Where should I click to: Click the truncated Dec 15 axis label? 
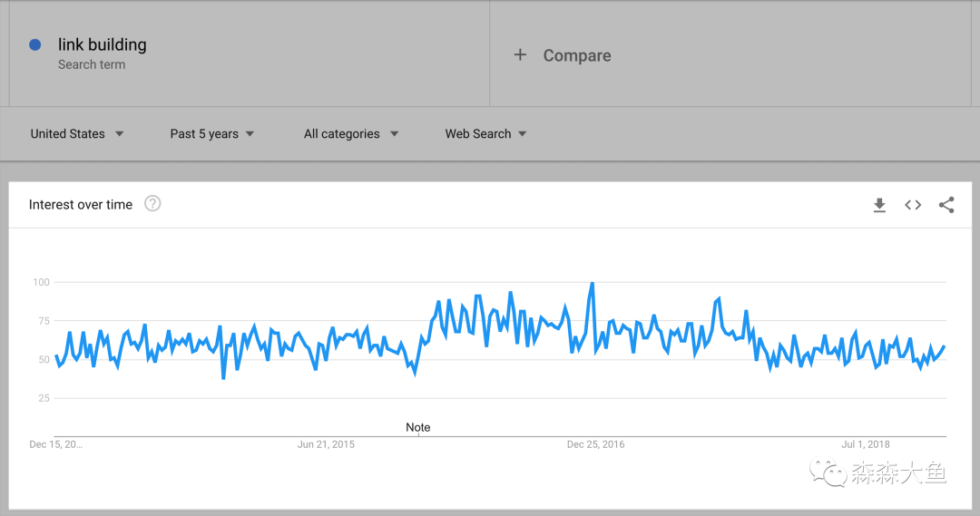coord(55,444)
